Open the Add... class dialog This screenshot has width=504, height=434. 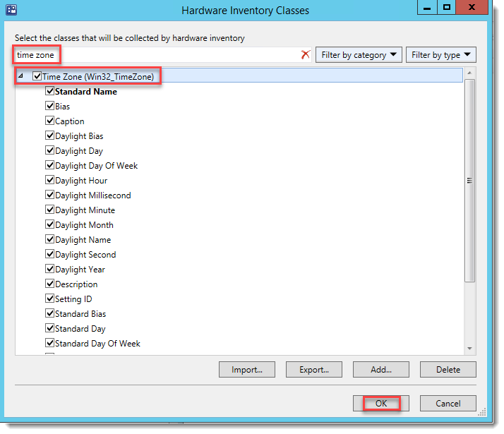coord(380,369)
